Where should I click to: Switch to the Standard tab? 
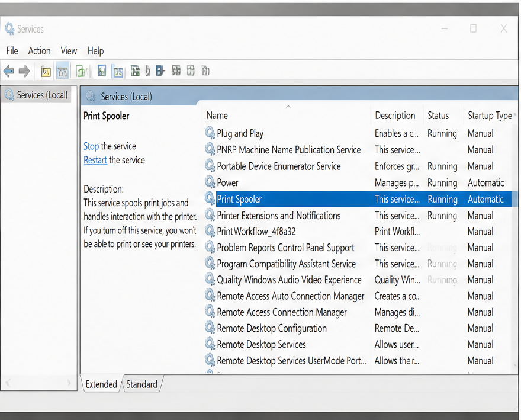click(x=142, y=384)
